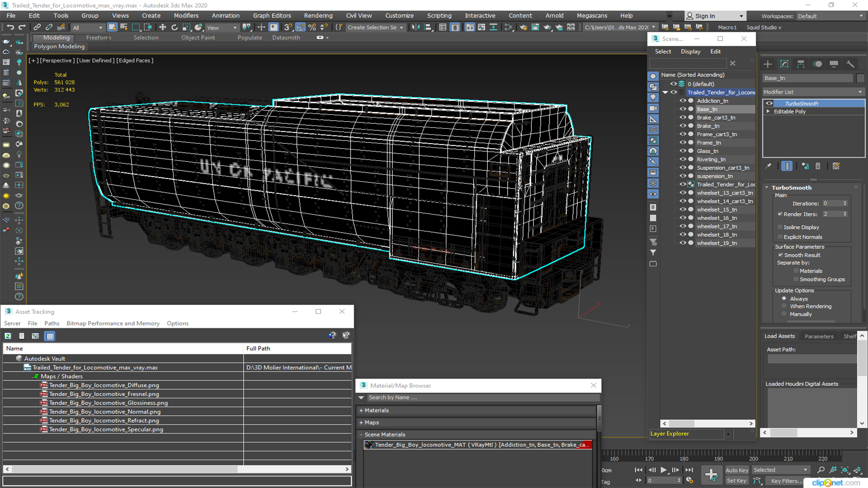Open Display menu in Scene Explorer
This screenshot has height=488, width=868.
pos(690,52)
